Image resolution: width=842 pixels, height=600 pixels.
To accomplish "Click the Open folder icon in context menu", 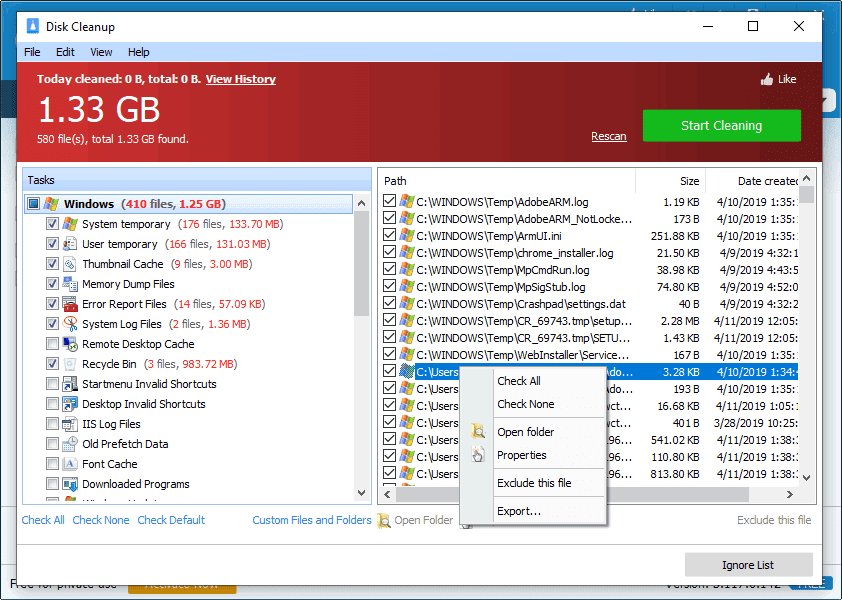I will coord(477,431).
